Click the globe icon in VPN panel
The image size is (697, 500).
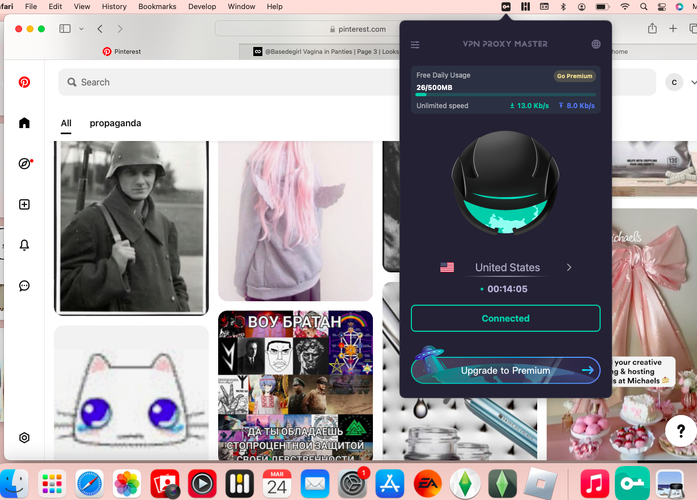[596, 44]
